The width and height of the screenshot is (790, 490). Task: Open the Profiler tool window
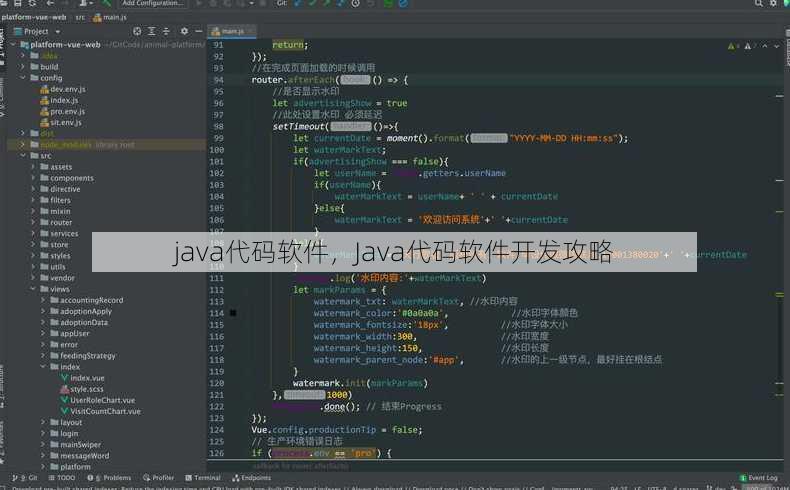158,477
